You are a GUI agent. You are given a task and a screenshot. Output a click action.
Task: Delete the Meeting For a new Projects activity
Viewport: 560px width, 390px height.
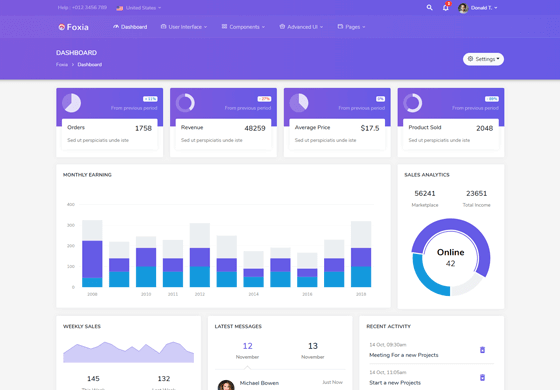click(482, 350)
